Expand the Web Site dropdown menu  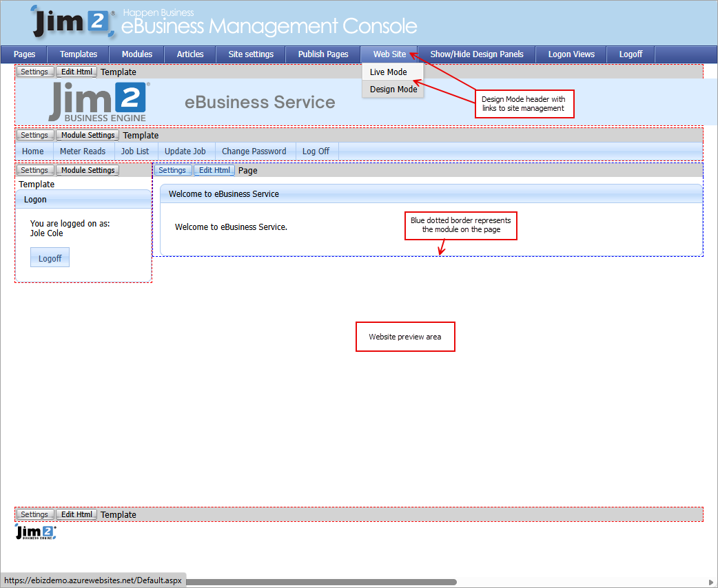coord(389,54)
